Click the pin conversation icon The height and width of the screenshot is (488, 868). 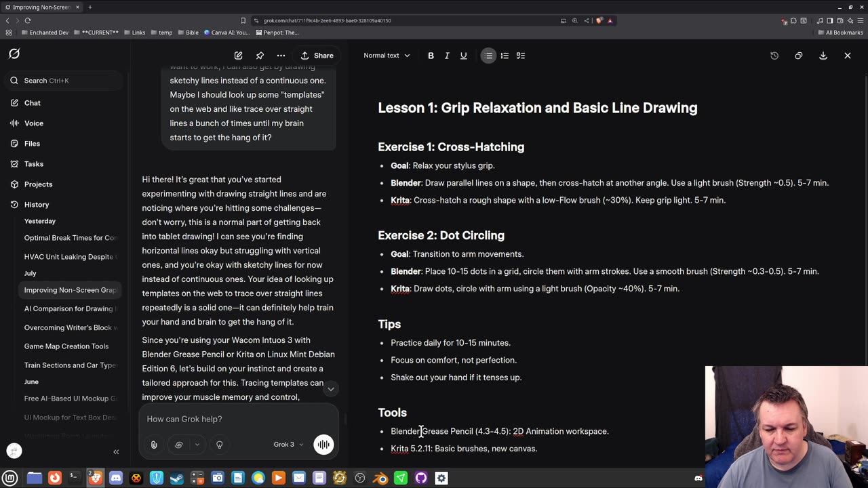(260, 56)
